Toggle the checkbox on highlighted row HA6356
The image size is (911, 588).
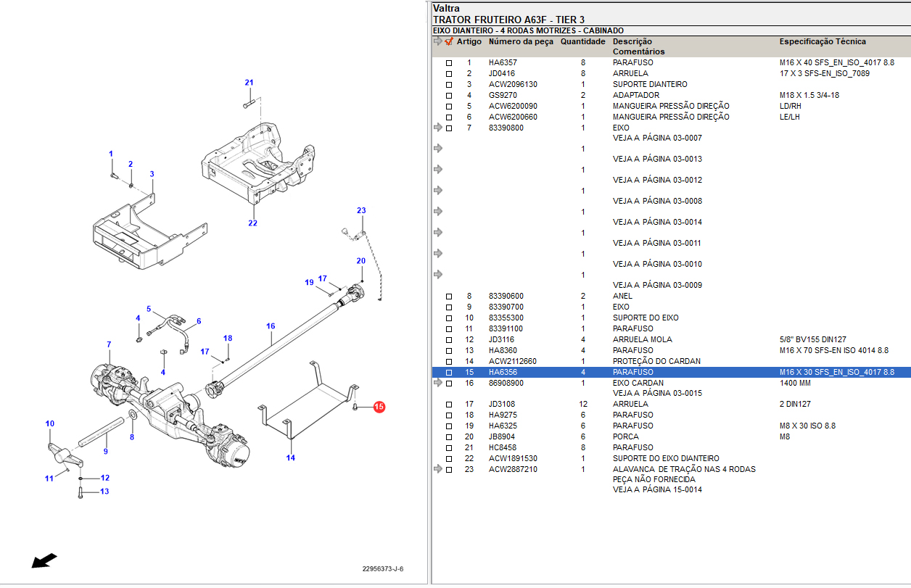coord(449,373)
